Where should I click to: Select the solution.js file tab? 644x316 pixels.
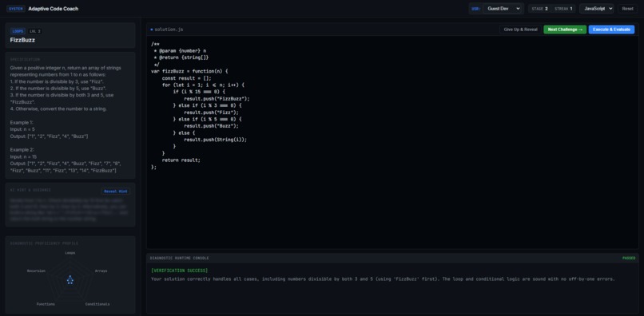tap(167, 30)
